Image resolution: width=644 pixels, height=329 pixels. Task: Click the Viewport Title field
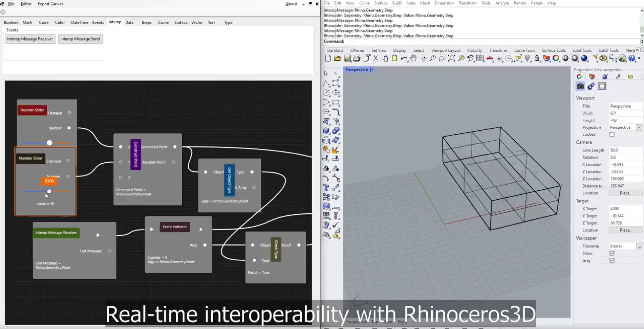tap(626, 106)
